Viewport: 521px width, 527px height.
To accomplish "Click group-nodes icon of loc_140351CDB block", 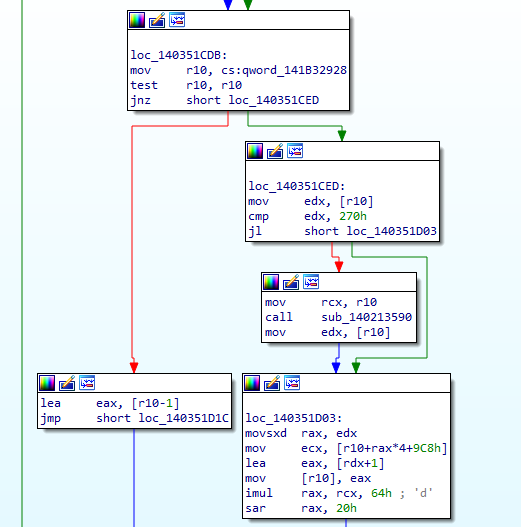I will [x=177, y=20].
